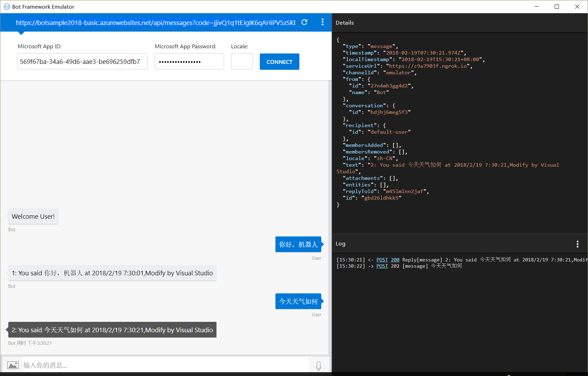The image size is (588, 376).
Task: Click the Microsoft App ID field
Action: point(83,61)
